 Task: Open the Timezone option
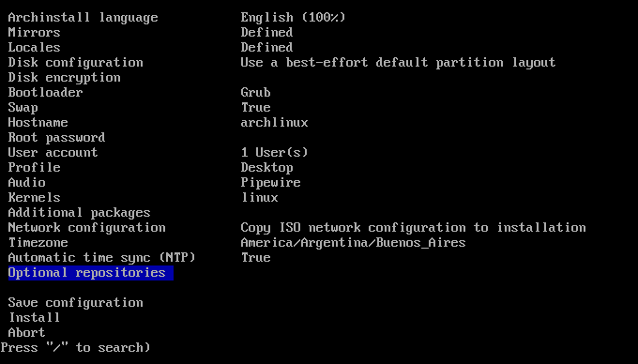(38, 243)
